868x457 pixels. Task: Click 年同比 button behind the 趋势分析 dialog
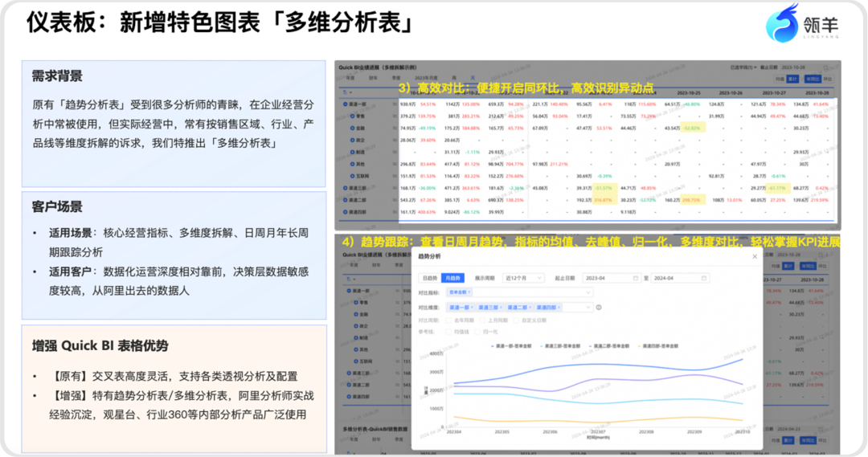click(x=808, y=266)
